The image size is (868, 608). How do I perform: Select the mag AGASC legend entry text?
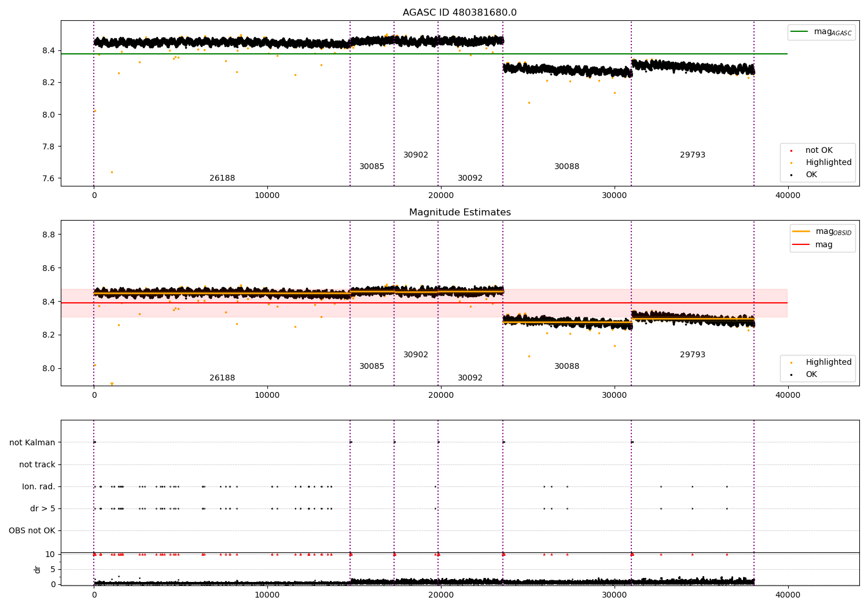833,32
